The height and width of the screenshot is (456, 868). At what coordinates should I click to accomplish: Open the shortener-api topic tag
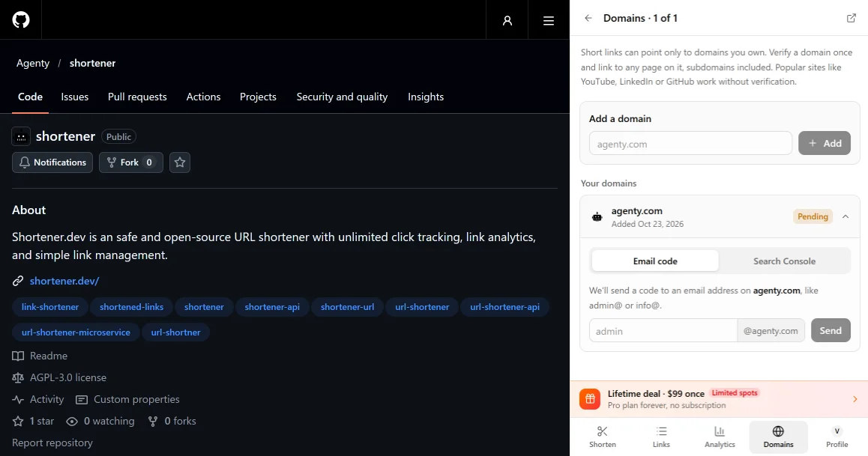coord(272,307)
